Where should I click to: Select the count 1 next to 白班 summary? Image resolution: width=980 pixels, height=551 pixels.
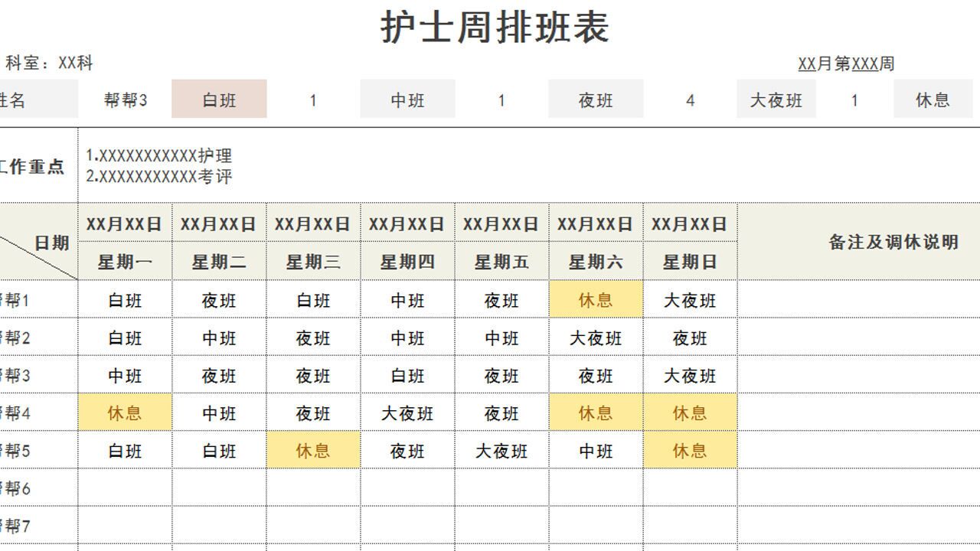[313, 99]
